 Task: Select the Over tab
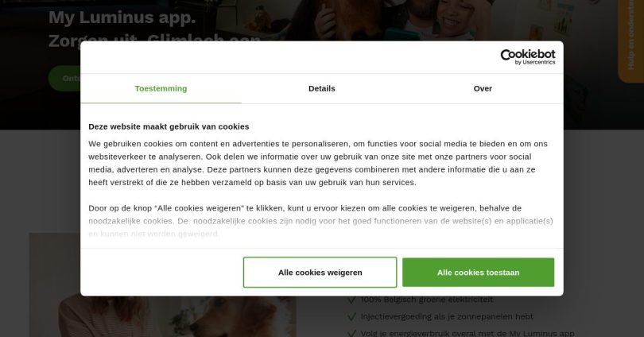(483, 89)
